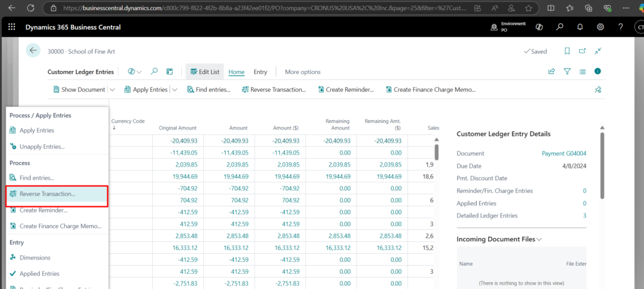644x289 pixels.
Task: Toggle the FactBox information pane icon
Action: (x=597, y=72)
